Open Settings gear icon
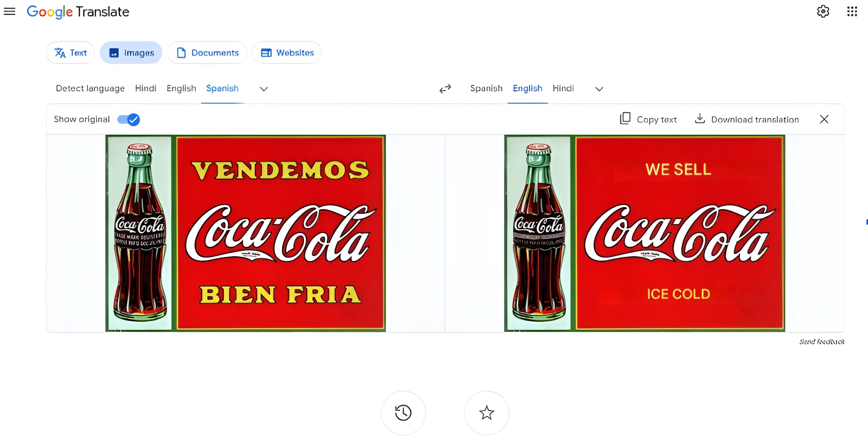Viewport: 868px width, 440px height. [823, 11]
